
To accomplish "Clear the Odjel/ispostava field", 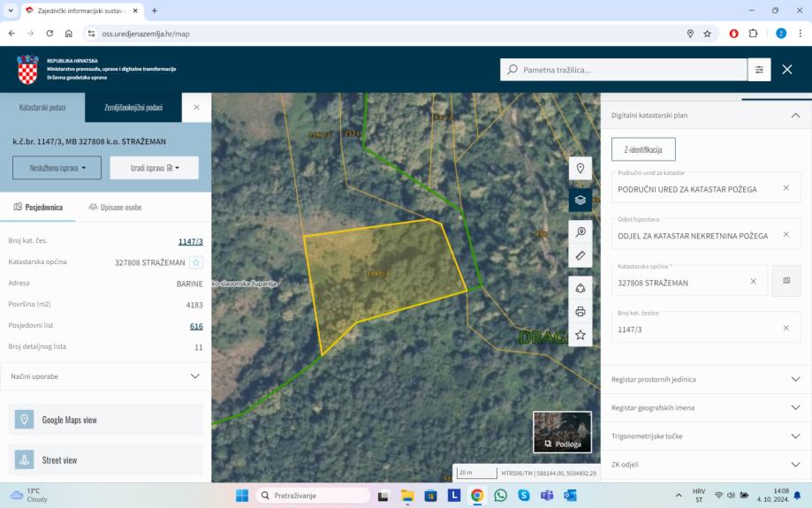I will [785, 235].
